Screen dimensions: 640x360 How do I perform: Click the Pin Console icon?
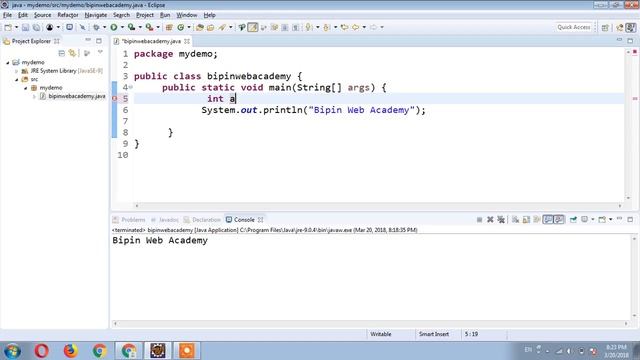(x=573, y=220)
